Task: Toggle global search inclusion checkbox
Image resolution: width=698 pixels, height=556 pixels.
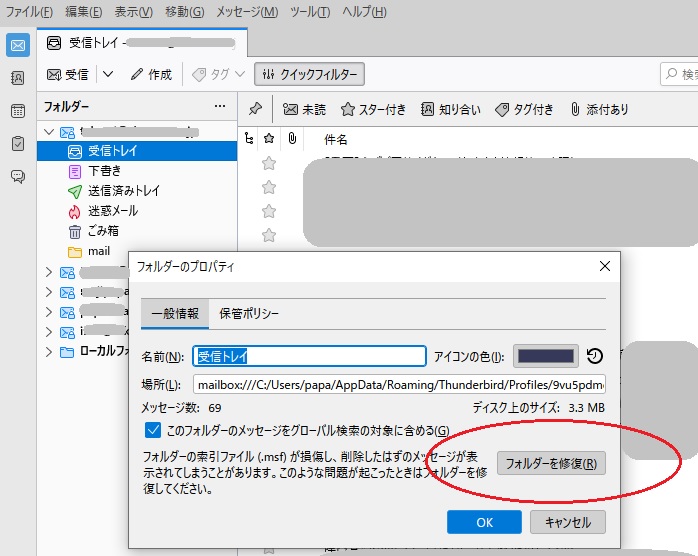Action: (x=153, y=430)
